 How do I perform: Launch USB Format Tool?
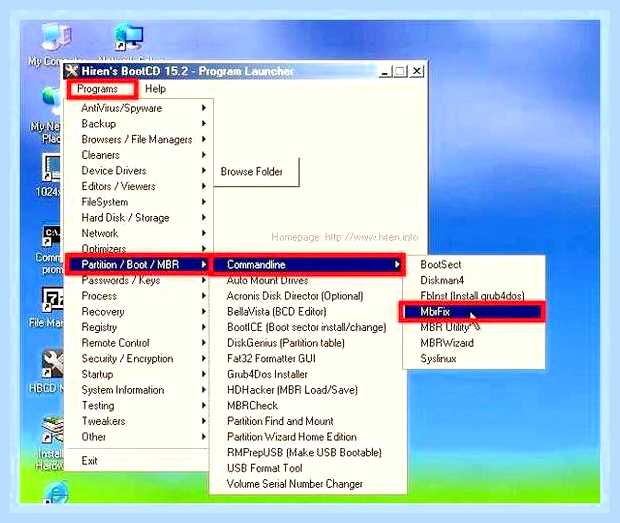click(x=308, y=468)
